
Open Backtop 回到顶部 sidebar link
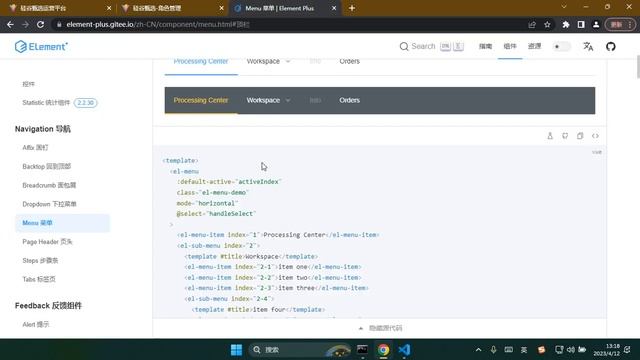(47, 167)
